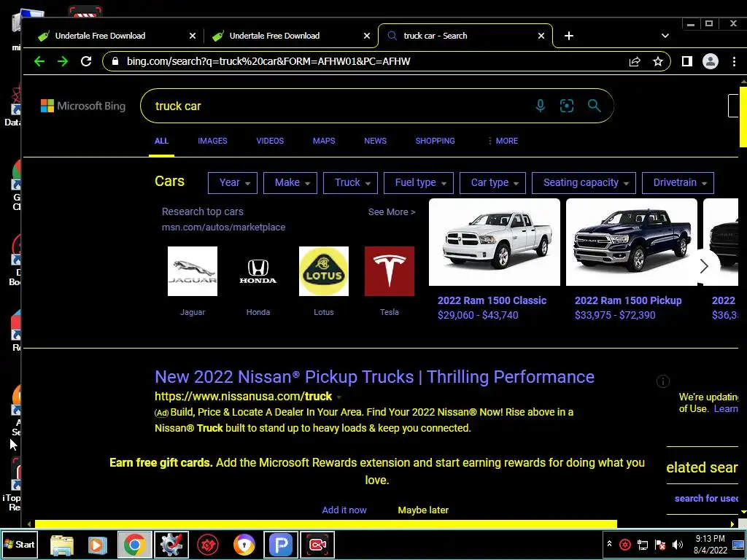Screen dimensions: 747x560
Task: Dismiss Rewards prompt with Maybe later
Action: click(x=423, y=510)
